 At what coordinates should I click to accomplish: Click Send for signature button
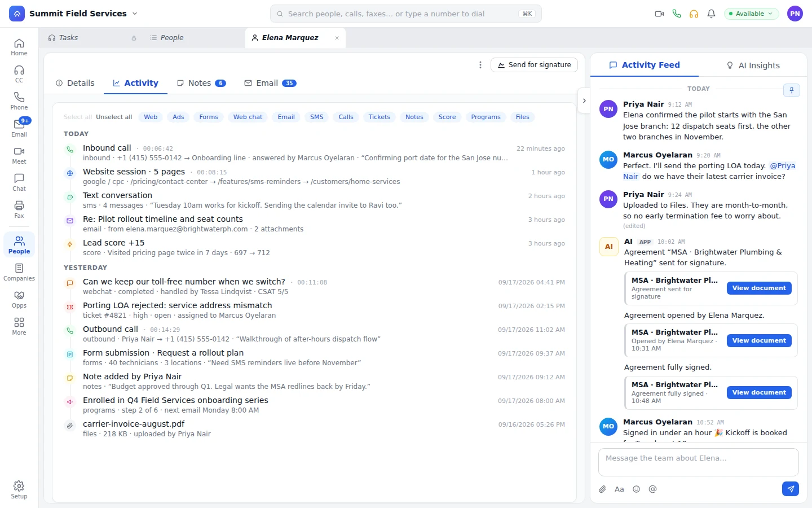click(534, 65)
